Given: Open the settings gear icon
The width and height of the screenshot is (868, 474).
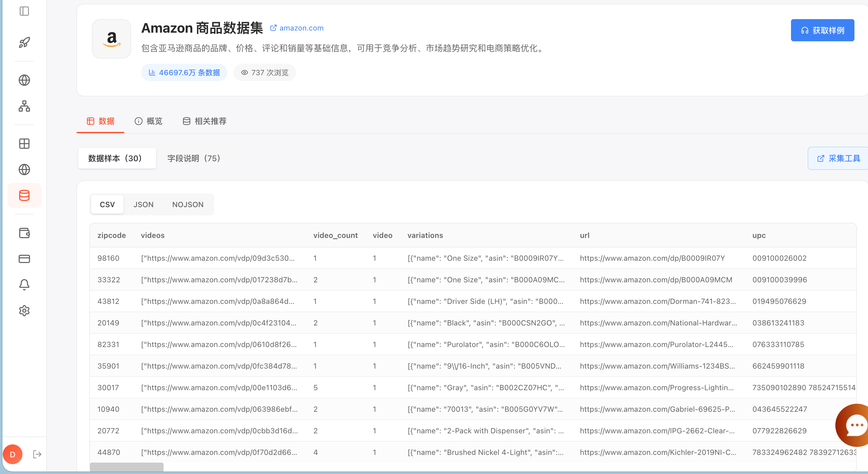Looking at the screenshot, I should [24, 311].
